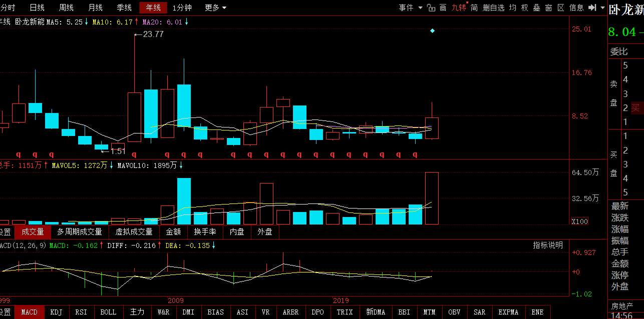This screenshot has height=319, width=644.
Task: Select the W&R indicator tab
Action: 164,312
